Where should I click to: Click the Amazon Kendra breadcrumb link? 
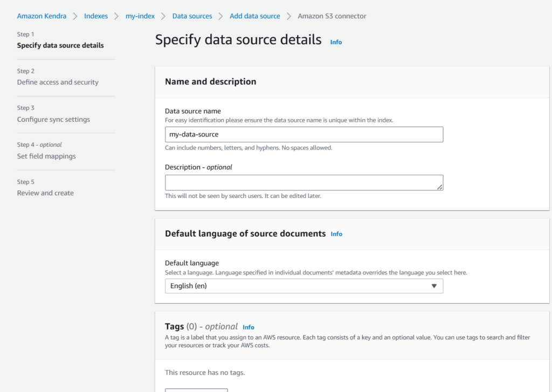click(x=42, y=16)
